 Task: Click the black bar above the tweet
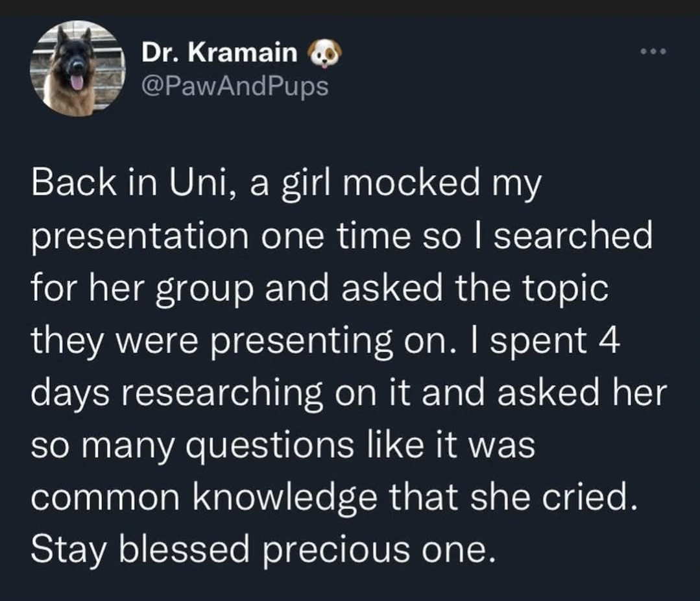point(350,7)
